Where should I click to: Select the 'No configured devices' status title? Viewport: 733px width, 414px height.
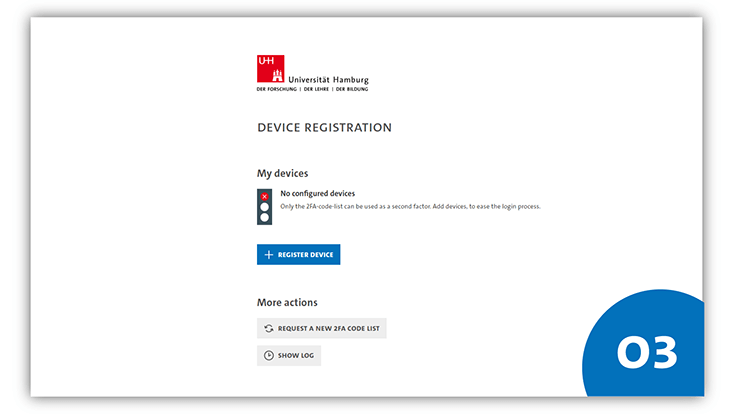317,193
